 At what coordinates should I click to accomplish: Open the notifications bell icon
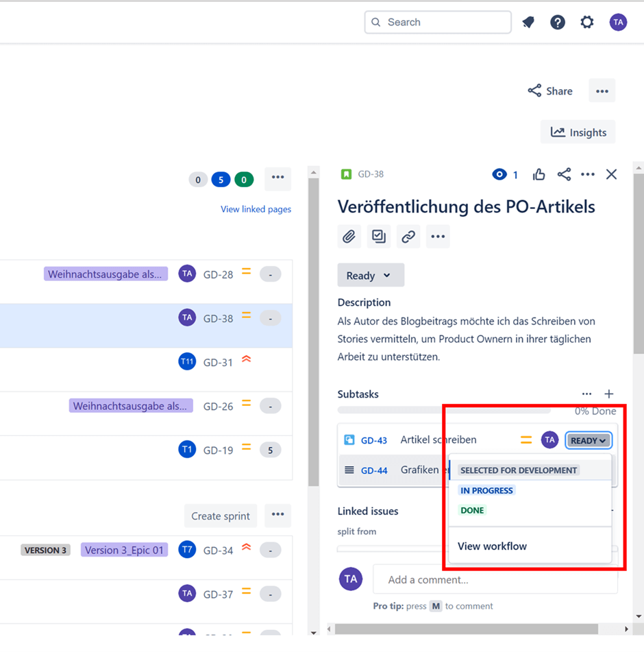[528, 23]
